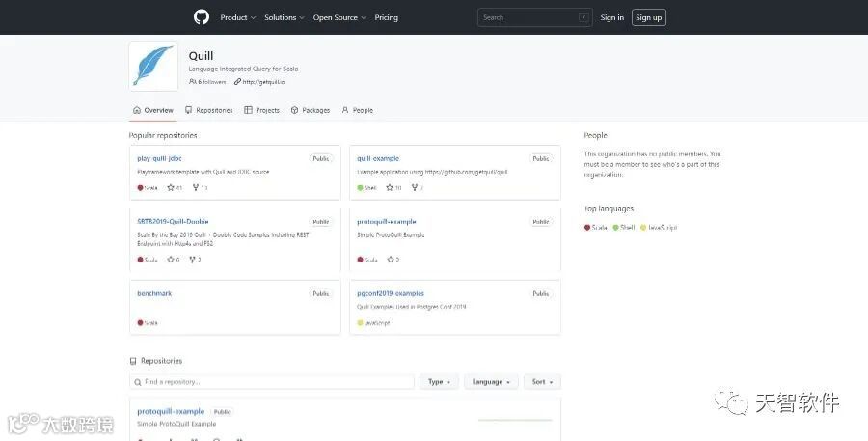The width and height of the screenshot is (868, 441).
Task: Click the Sign up button
Action: click(648, 17)
